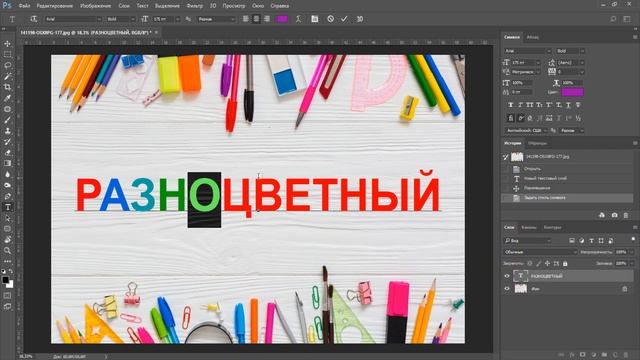640x360 pixels.
Task: Toggle All Caps in Character panel
Action: 530,105
